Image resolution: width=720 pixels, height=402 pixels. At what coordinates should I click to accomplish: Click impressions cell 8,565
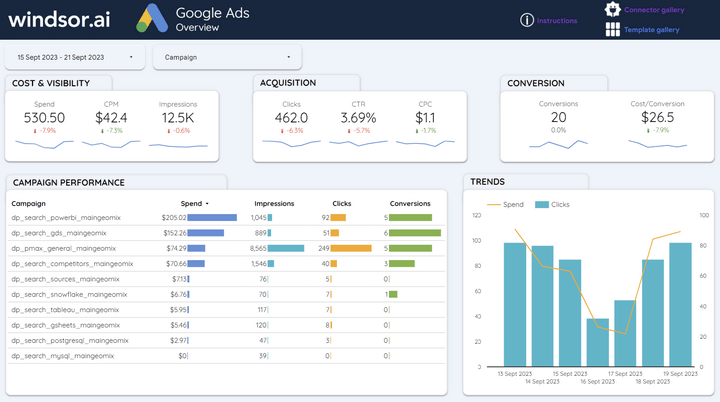coord(258,248)
